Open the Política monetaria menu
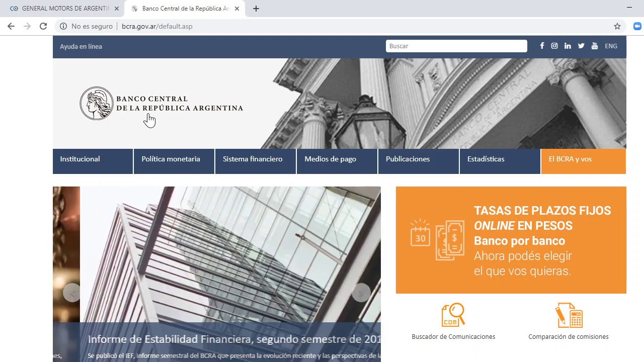 click(x=171, y=159)
